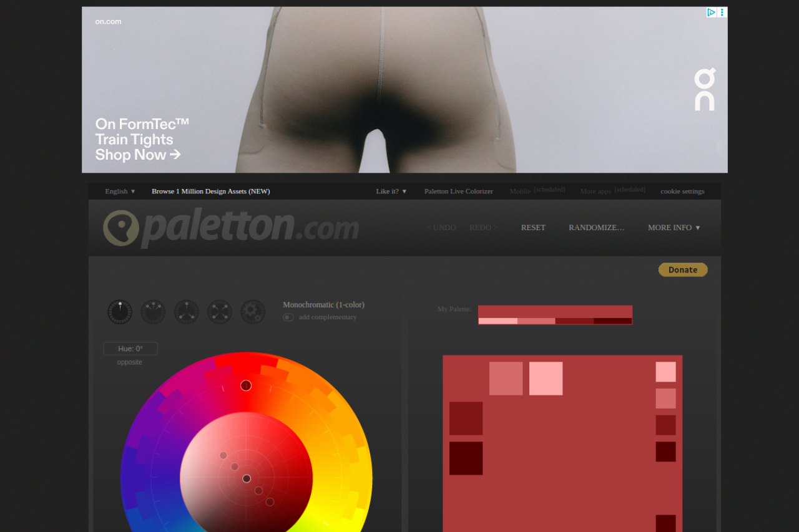The image size is (799, 532).
Task: Click the on.com advertiser text
Action: (108, 21)
